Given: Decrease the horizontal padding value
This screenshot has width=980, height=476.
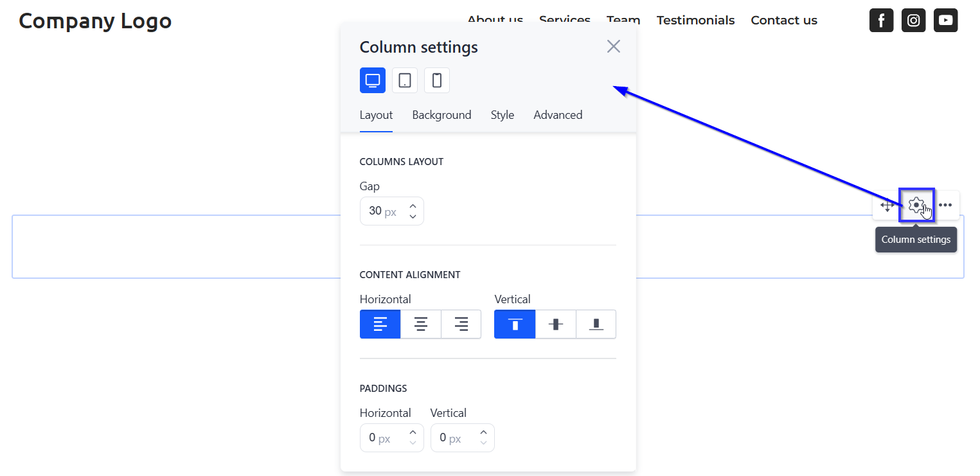Looking at the screenshot, I should 413,443.
